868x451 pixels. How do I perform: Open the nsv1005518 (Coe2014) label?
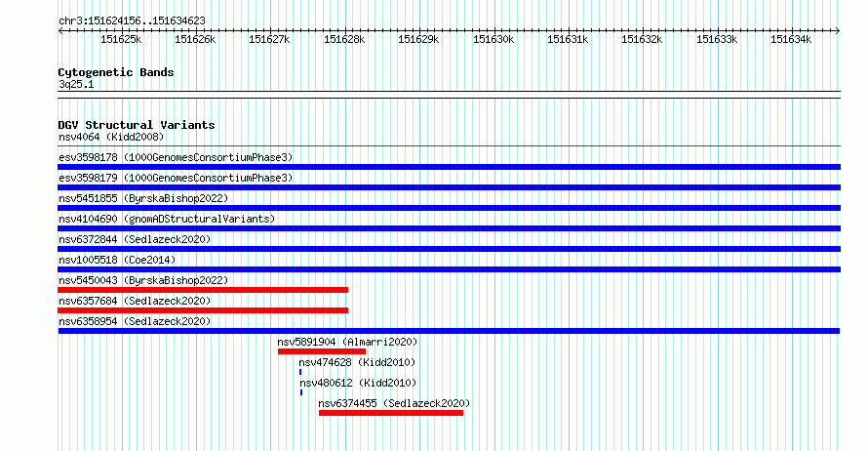pyautogui.click(x=117, y=260)
